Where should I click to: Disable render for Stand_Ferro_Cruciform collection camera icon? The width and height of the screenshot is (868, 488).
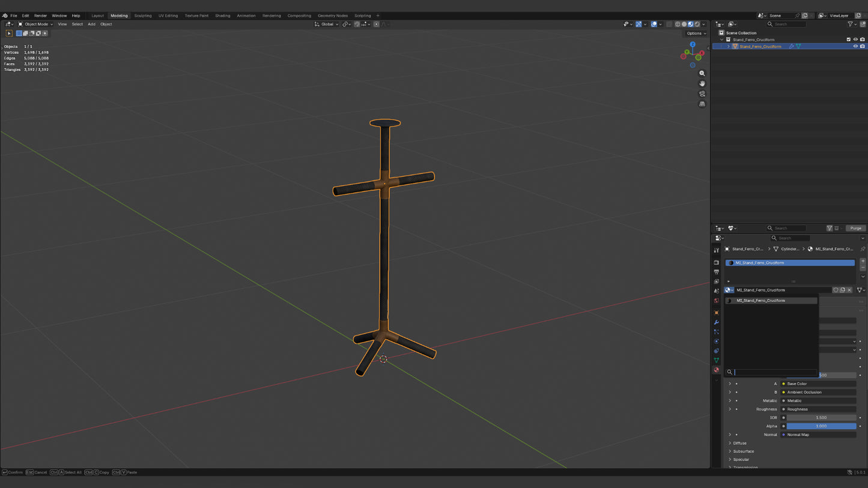[863, 40]
